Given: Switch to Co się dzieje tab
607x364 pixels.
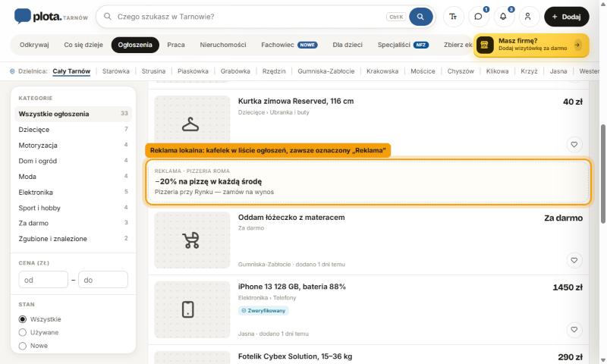Looking at the screenshot, I should [x=83, y=45].
